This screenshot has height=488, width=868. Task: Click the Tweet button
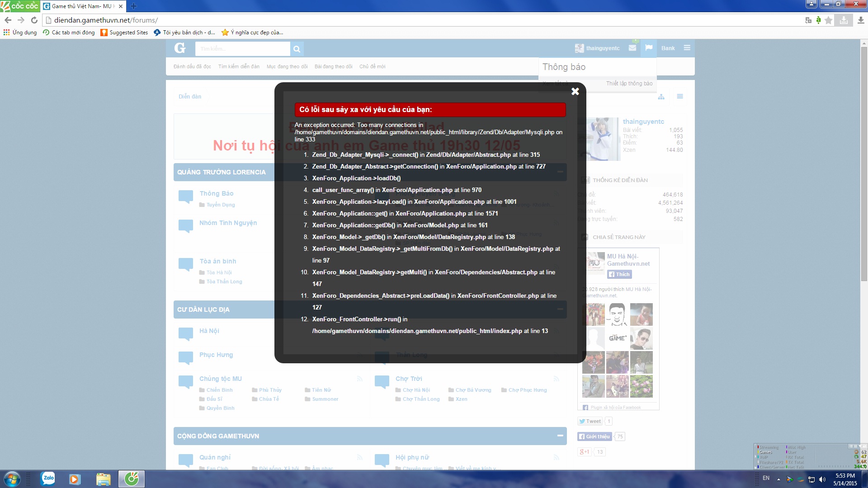pyautogui.click(x=590, y=421)
